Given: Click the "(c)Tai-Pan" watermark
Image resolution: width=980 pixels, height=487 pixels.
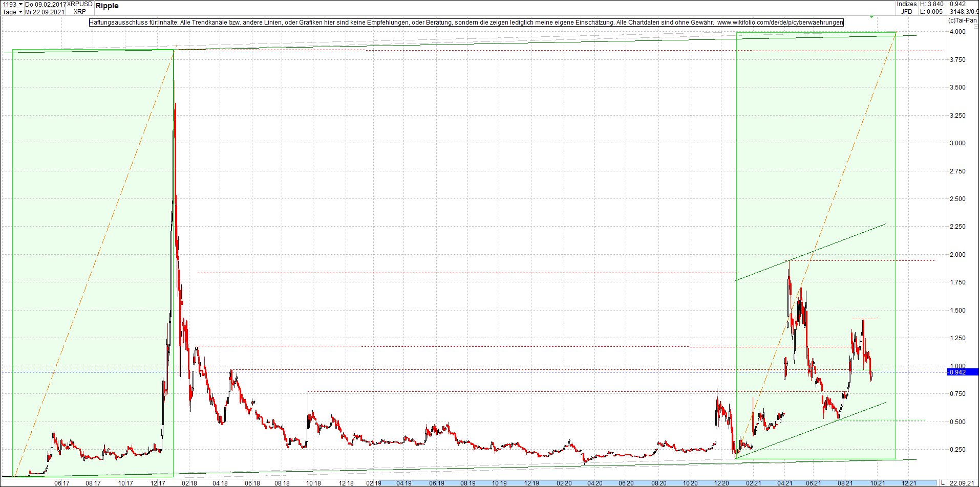Looking at the screenshot, I should coord(964,20).
